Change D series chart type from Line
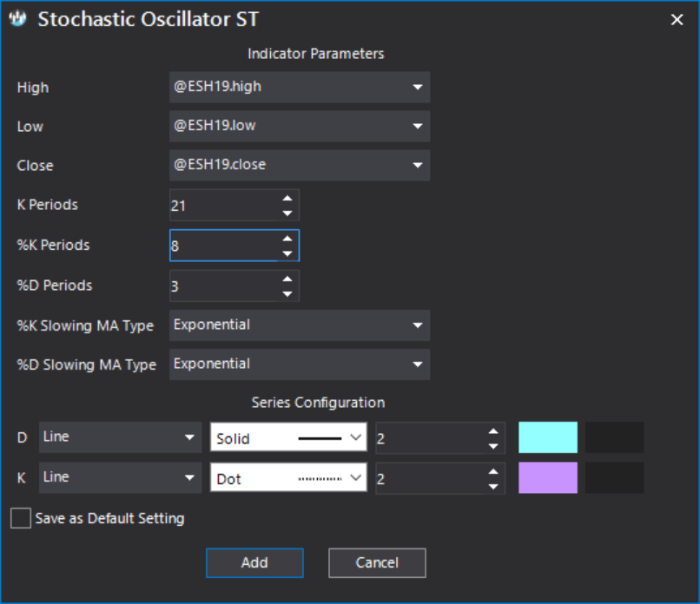The height and width of the screenshot is (604, 700). click(121, 437)
